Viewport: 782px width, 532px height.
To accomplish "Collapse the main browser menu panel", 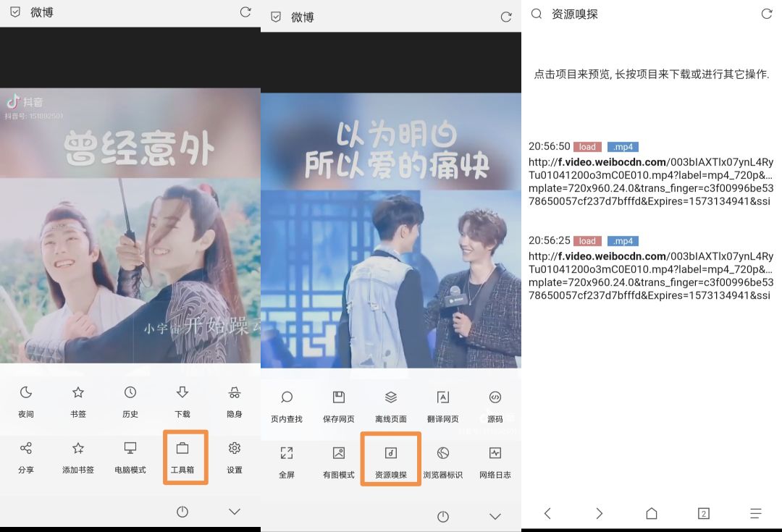I will (x=234, y=511).
